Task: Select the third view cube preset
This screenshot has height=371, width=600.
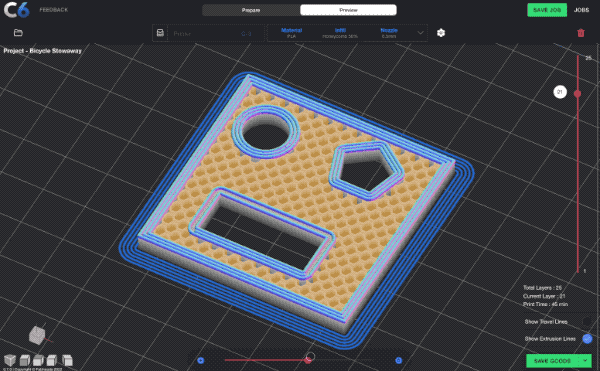Action: click(x=38, y=360)
